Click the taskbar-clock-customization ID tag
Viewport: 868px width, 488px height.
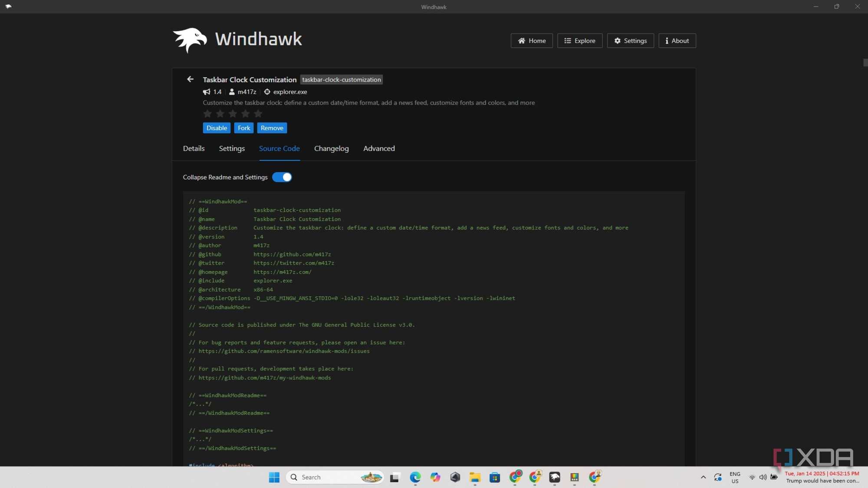tap(342, 80)
